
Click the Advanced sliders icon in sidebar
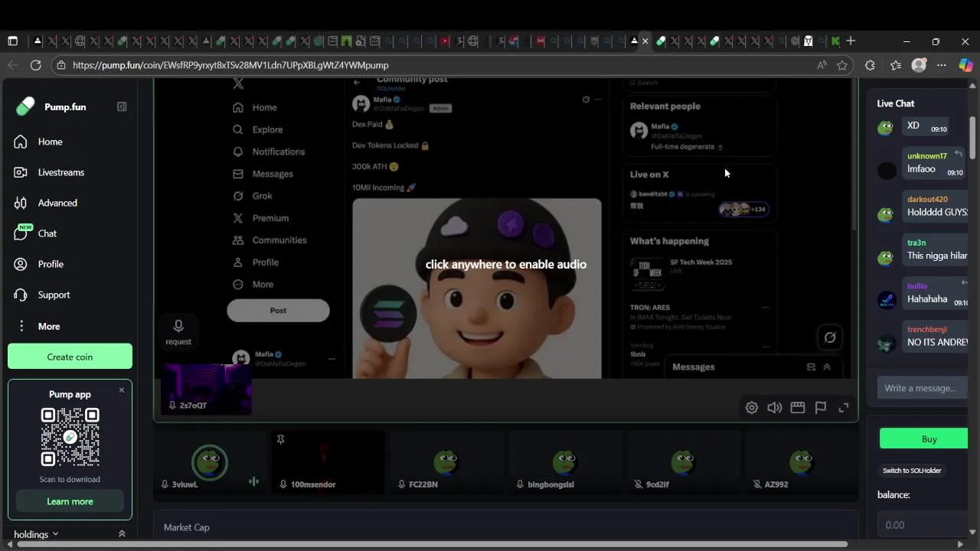[x=21, y=203]
